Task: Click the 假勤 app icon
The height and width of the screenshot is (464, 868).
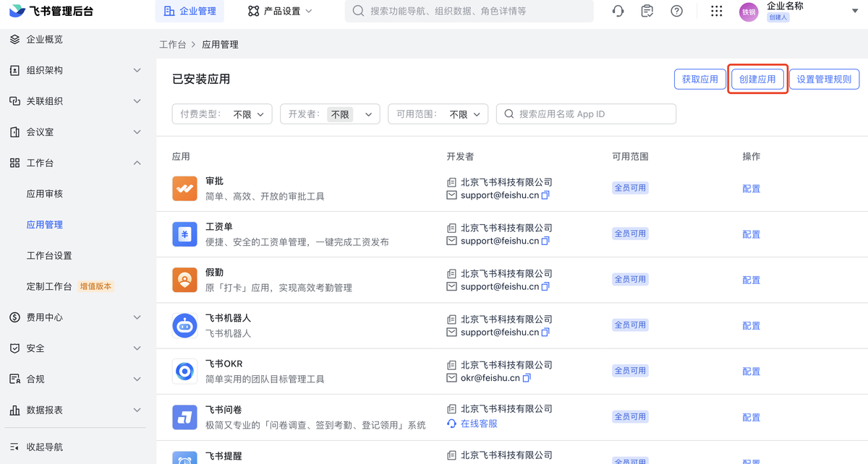Action: (184, 280)
